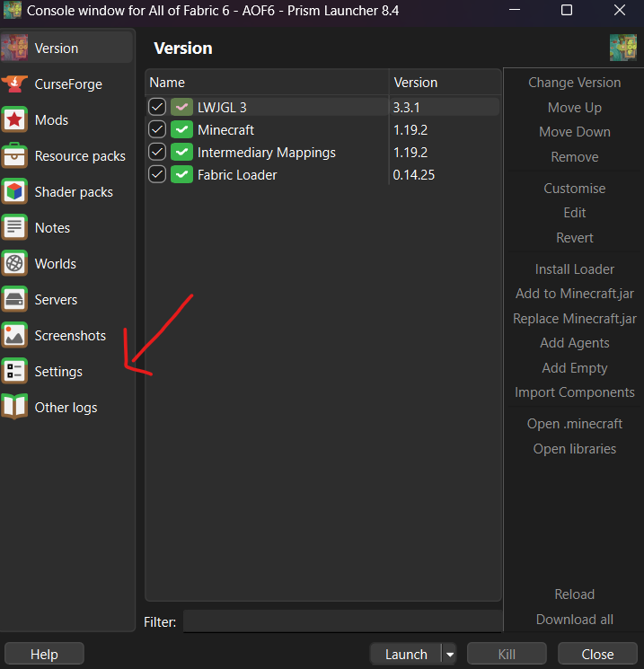This screenshot has width=644, height=669.
Task: Uncheck the LWJGL 3 component checkbox
Action: pos(157,107)
